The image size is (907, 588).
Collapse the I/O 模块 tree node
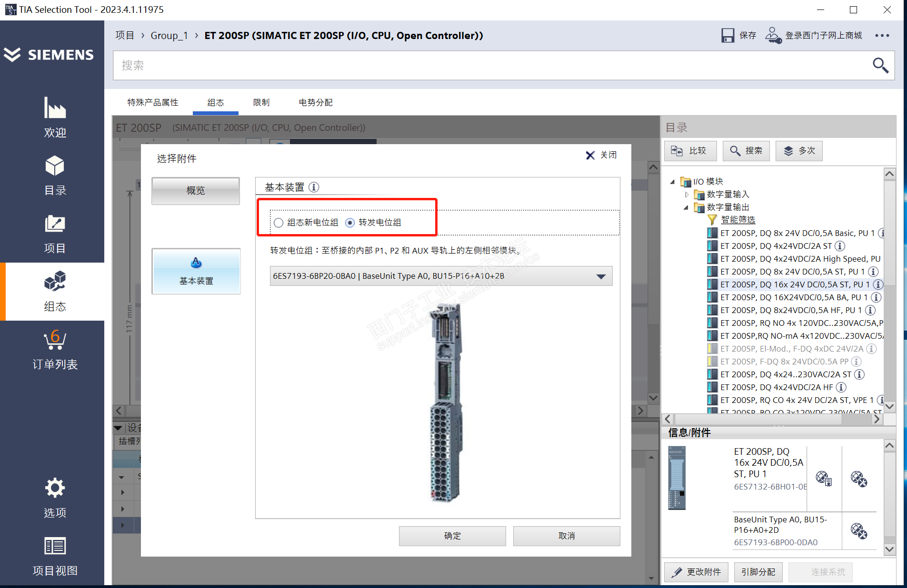click(x=673, y=182)
